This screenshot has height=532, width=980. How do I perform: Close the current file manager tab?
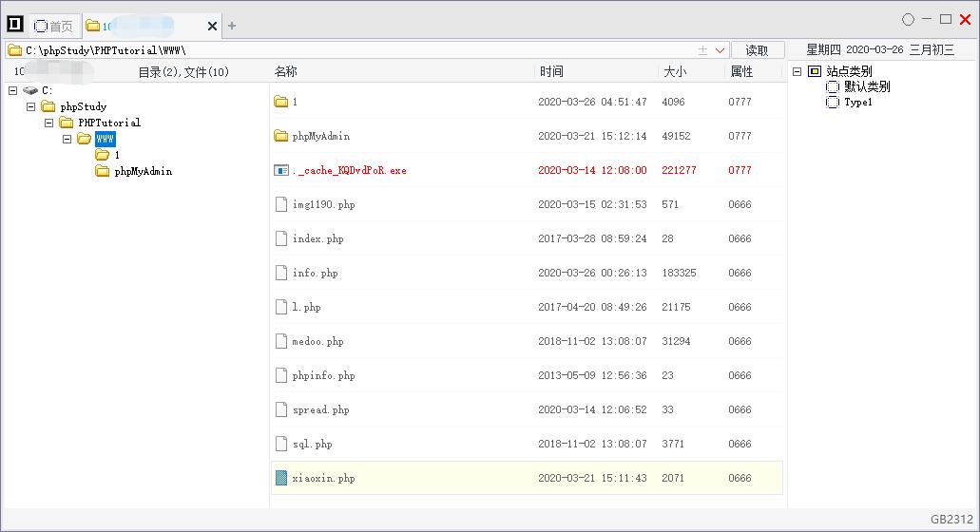pos(212,27)
